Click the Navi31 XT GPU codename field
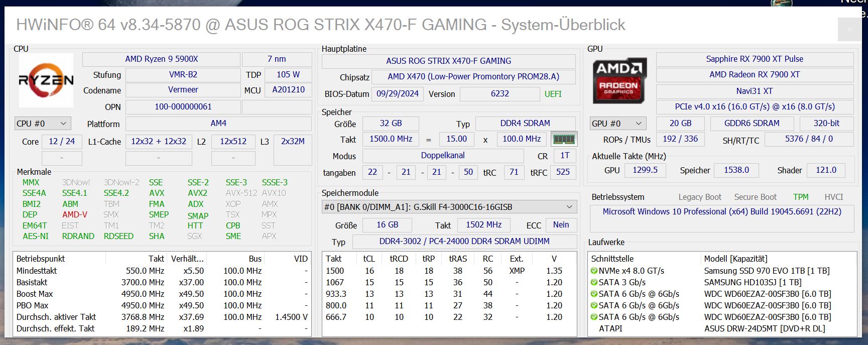 pos(755,91)
